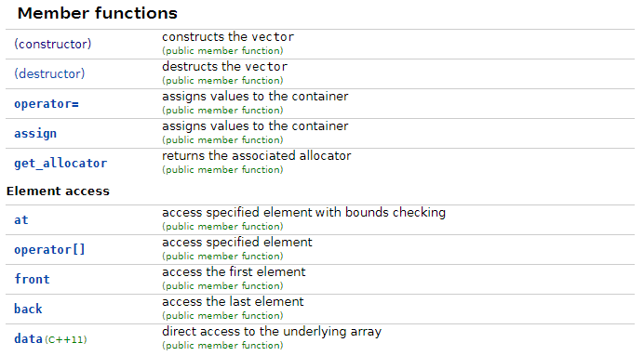This screenshot has width=644, height=356.
Task: Open the data function link
Action: tap(28, 338)
